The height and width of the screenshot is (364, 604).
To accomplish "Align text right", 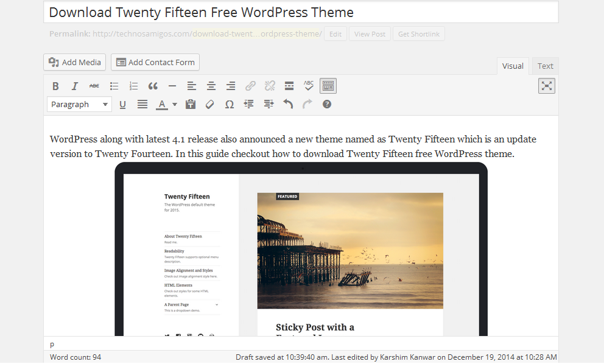I will 231,86.
